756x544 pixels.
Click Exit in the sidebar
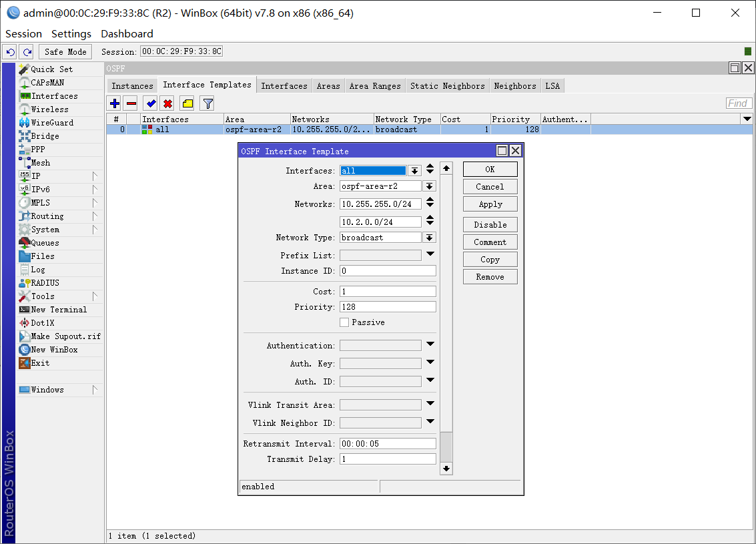point(60,363)
